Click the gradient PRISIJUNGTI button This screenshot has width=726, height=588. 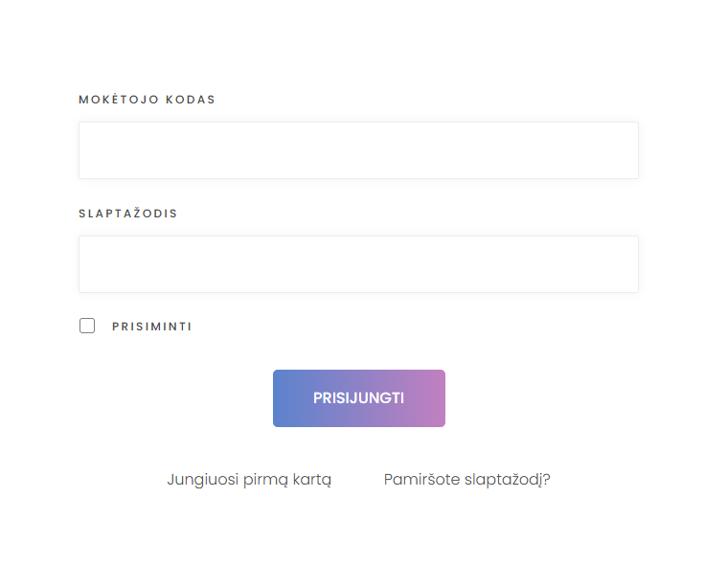tap(359, 398)
